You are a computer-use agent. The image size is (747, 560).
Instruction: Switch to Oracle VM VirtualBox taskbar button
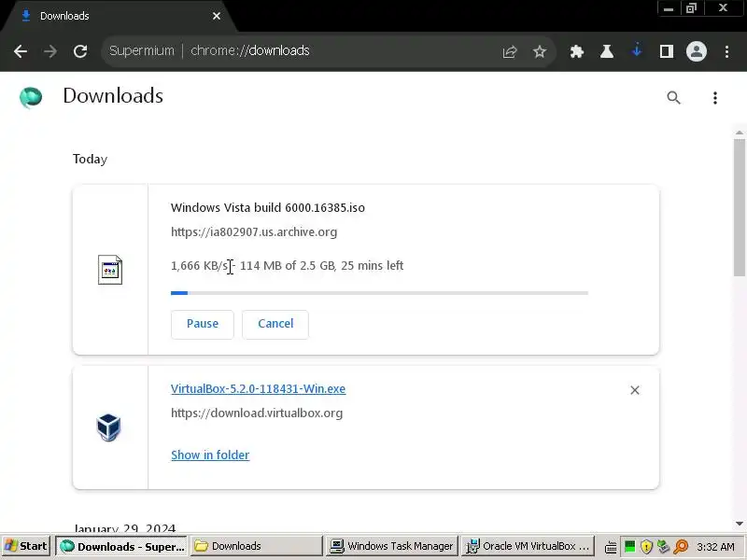click(528, 546)
